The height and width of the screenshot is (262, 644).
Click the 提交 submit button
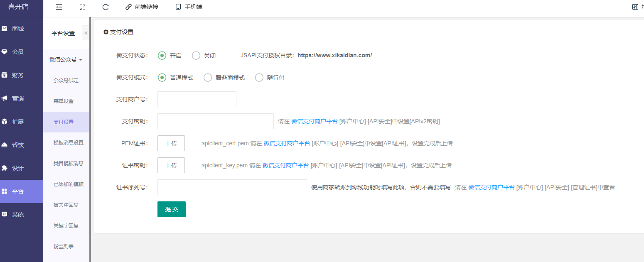[172, 209]
